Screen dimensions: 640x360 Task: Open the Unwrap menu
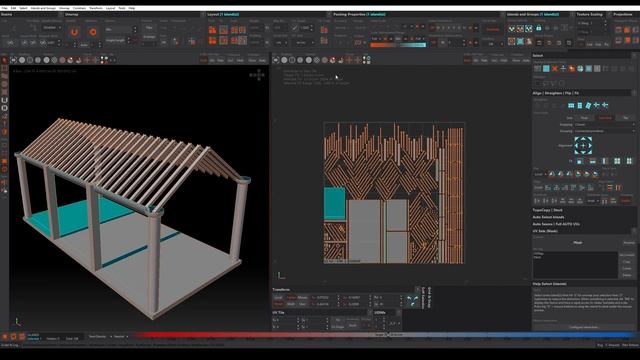point(64,8)
